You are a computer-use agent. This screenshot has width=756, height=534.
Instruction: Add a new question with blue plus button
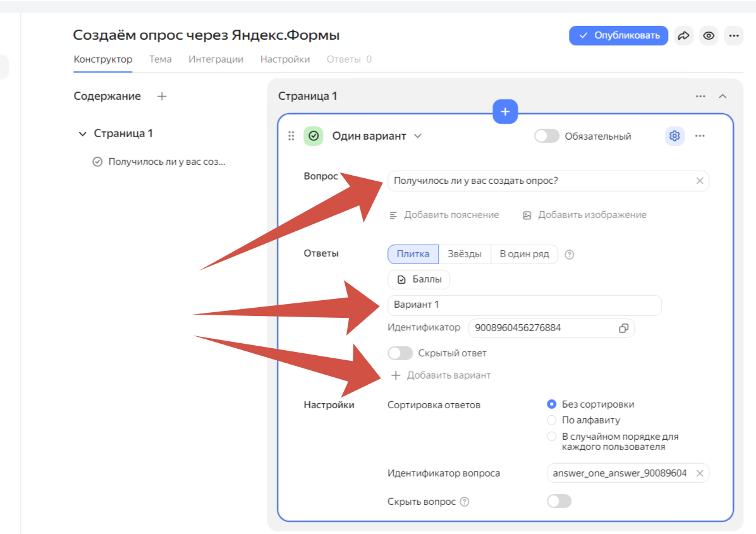pos(504,112)
